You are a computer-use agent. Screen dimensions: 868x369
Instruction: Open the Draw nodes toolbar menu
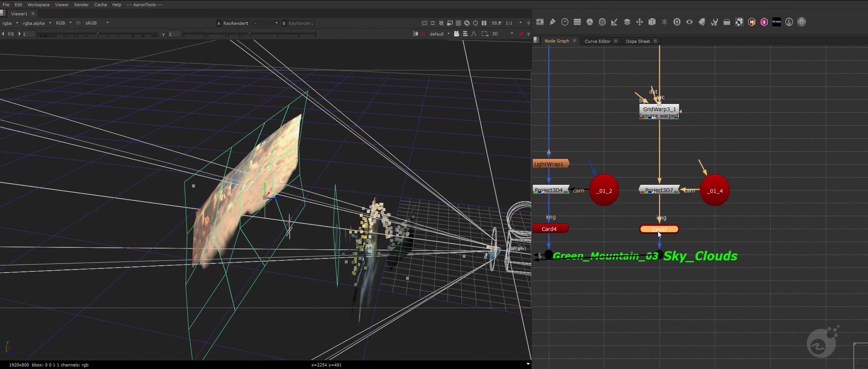coord(552,22)
